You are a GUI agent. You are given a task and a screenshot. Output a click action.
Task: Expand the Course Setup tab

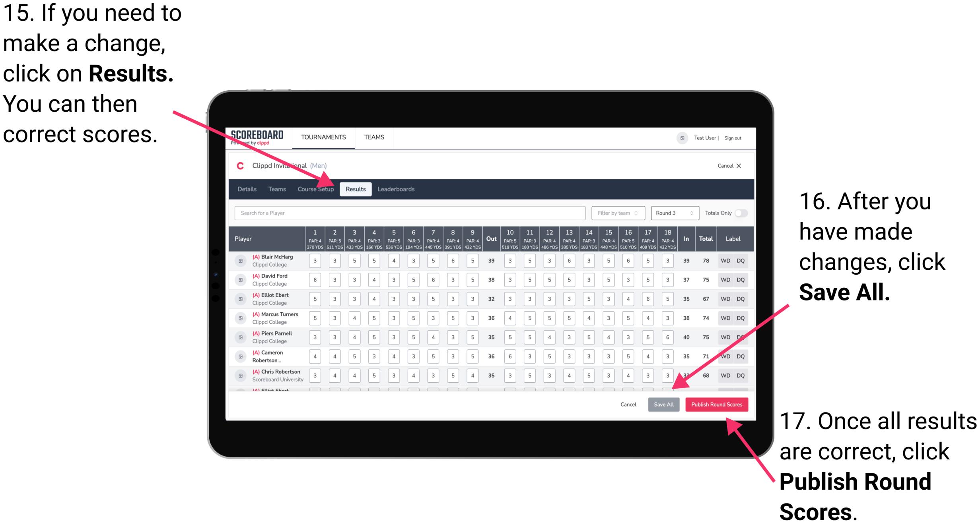pos(316,189)
